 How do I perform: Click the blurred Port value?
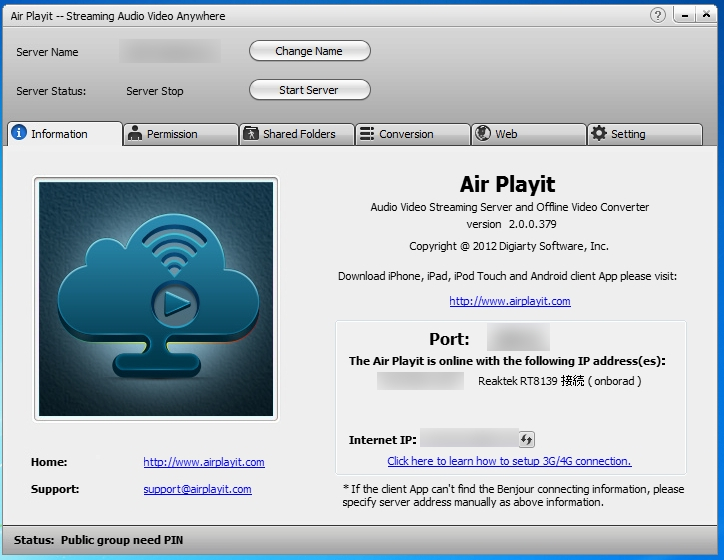[x=518, y=337]
